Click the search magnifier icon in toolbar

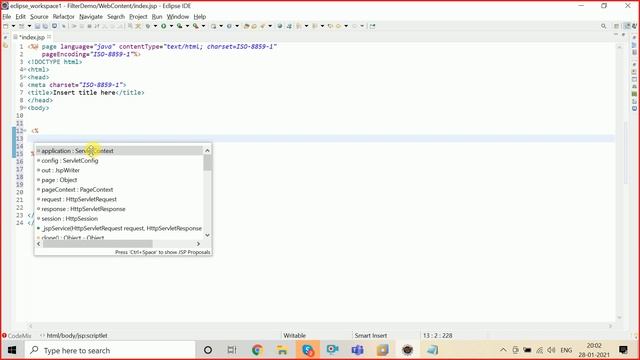603,26
